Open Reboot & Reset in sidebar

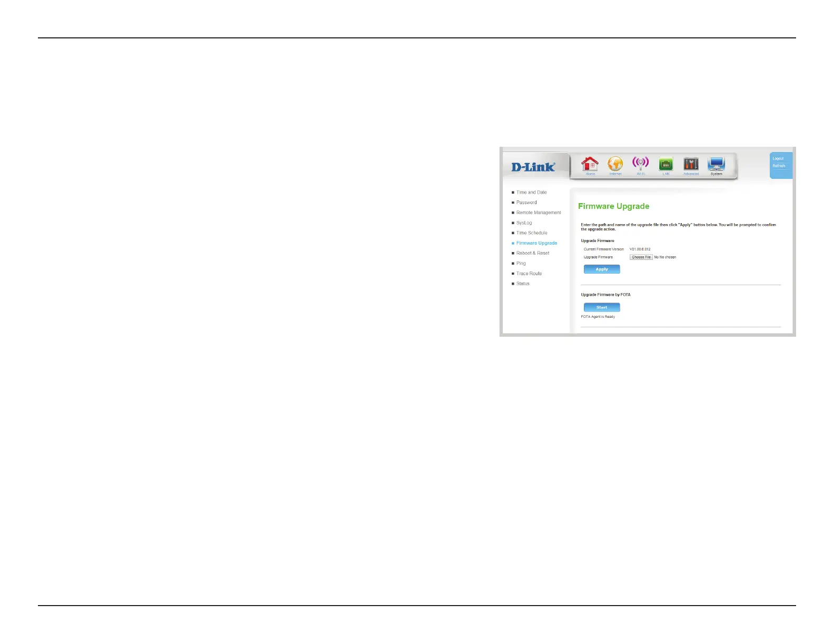coord(533,253)
